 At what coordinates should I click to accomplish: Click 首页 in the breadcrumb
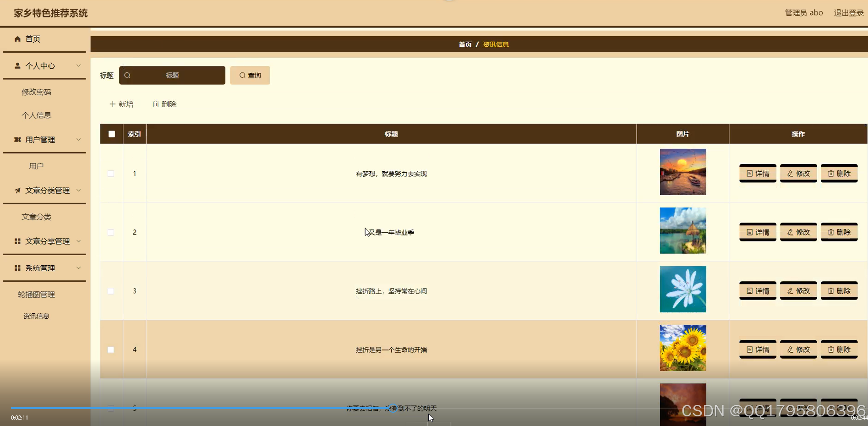[464, 44]
